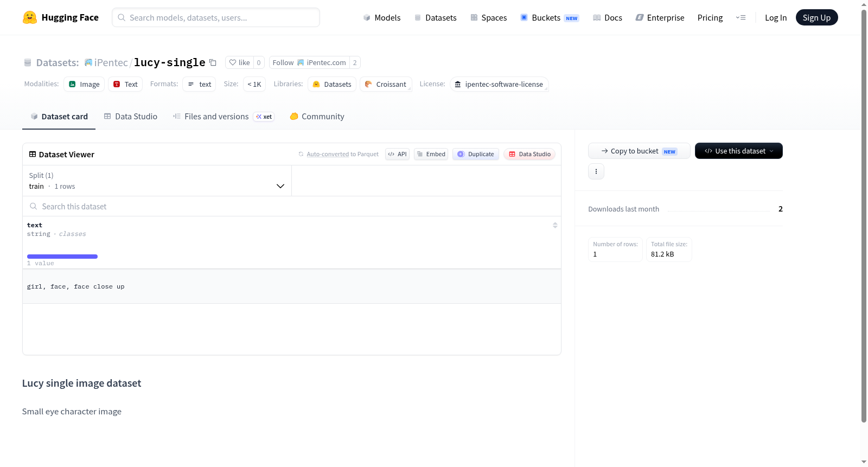Open the more navigation menu icon
The image size is (868, 467).
741,18
